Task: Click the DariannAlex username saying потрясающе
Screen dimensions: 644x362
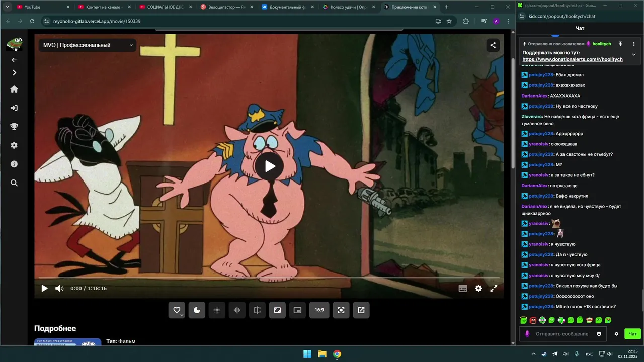Action: click(x=535, y=186)
